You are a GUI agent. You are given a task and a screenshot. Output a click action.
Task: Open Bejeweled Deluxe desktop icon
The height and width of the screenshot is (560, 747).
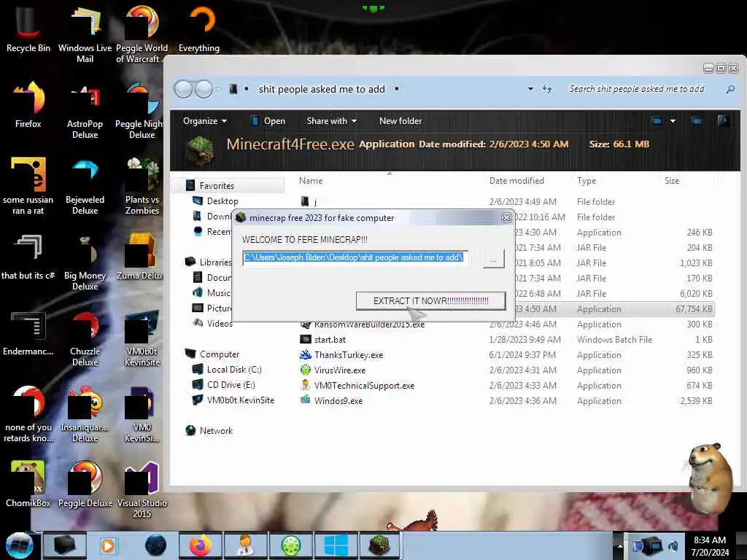pyautogui.click(x=85, y=187)
